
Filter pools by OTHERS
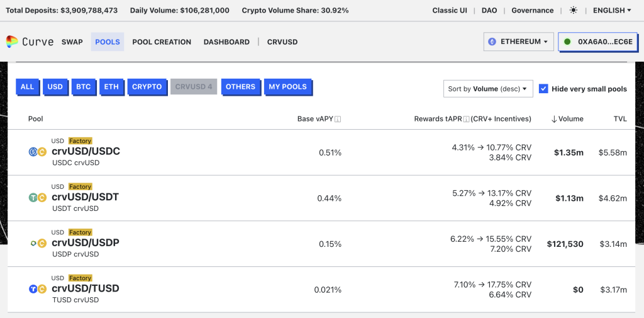tap(241, 87)
